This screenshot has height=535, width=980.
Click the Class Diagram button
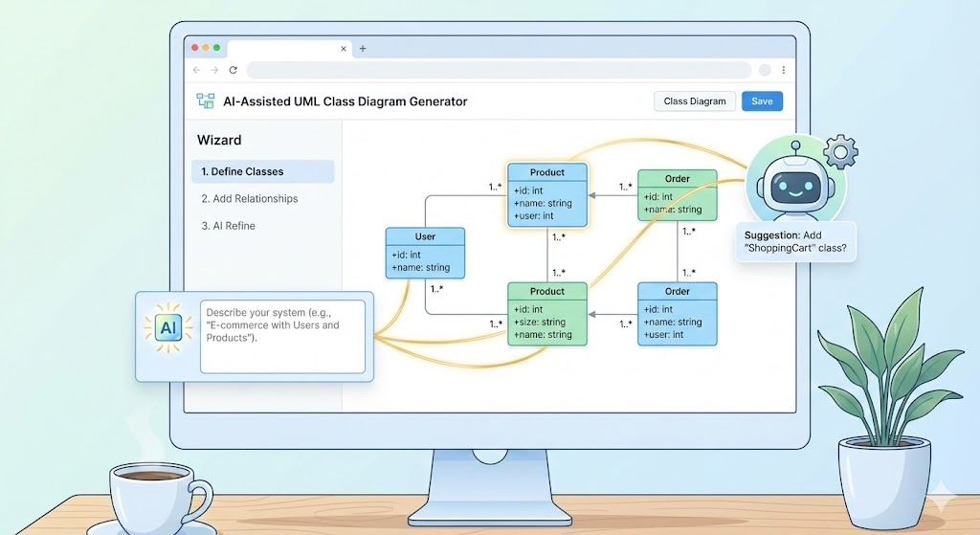[694, 101]
